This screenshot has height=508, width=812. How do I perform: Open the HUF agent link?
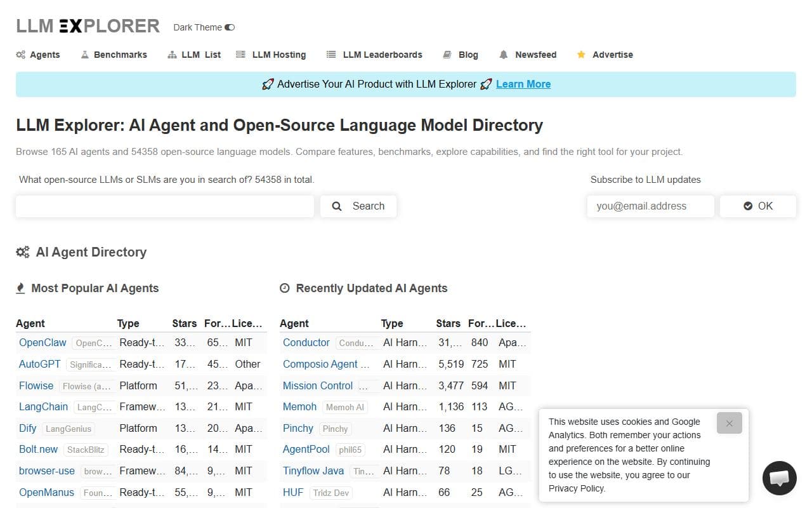pos(293,492)
